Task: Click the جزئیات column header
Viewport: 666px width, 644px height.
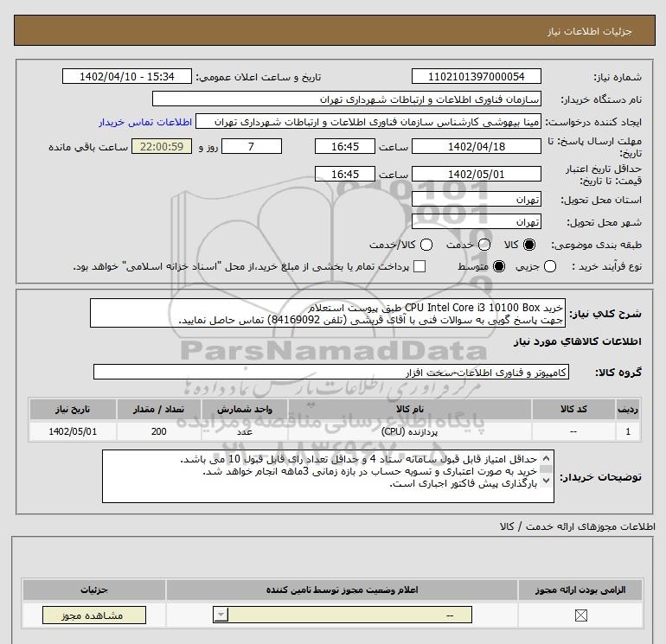Action: [x=94, y=590]
